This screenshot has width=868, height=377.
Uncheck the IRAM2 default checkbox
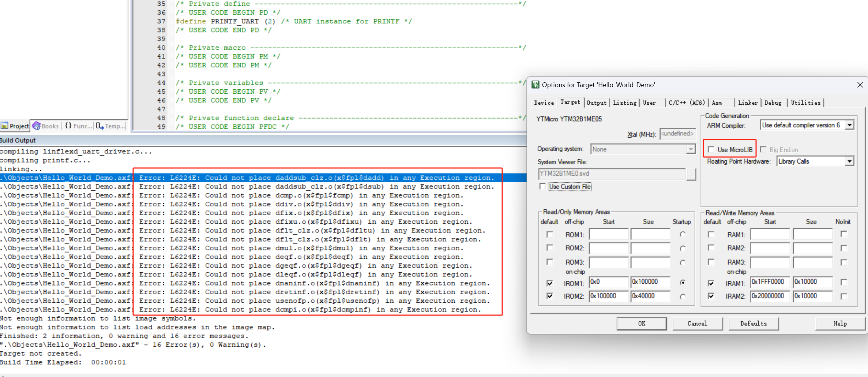711,296
